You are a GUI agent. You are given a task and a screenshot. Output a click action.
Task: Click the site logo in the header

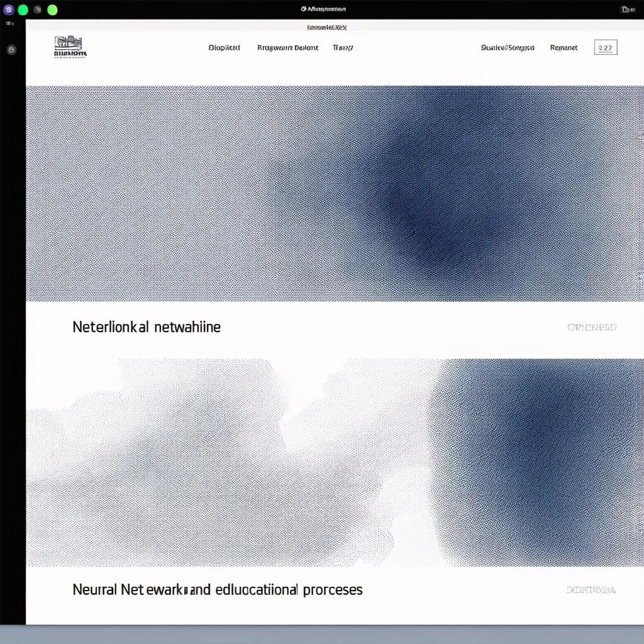coord(70,47)
